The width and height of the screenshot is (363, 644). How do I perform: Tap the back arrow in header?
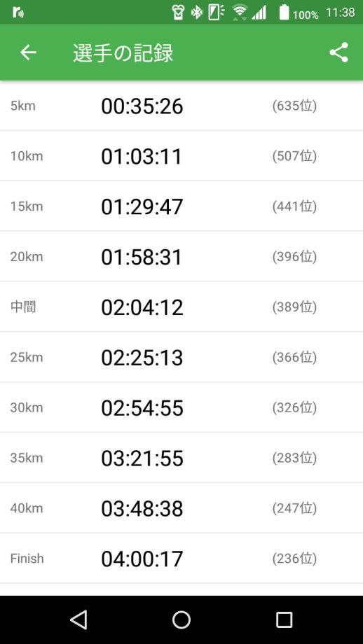pos(28,52)
